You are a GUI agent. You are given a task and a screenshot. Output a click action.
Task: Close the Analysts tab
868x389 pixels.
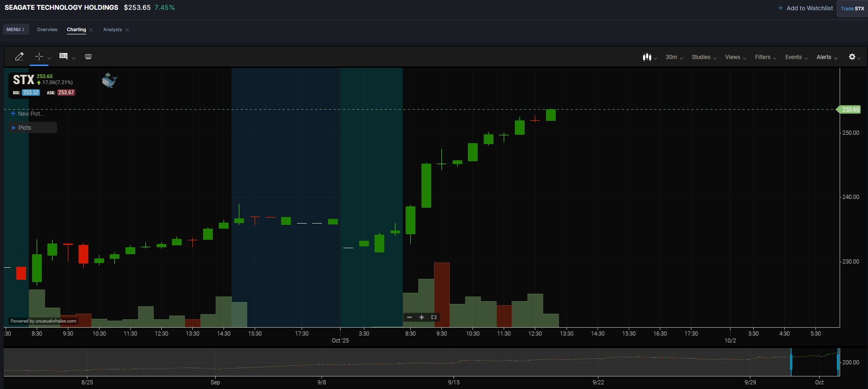(x=127, y=30)
